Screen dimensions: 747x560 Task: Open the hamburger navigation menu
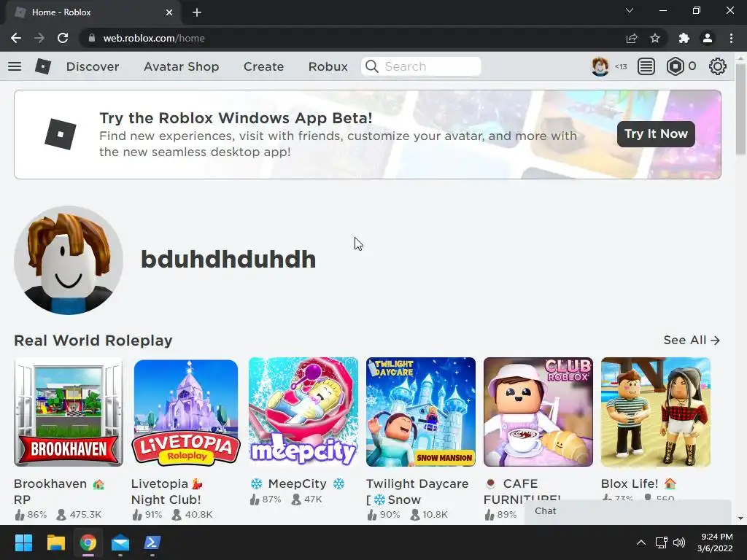point(15,66)
